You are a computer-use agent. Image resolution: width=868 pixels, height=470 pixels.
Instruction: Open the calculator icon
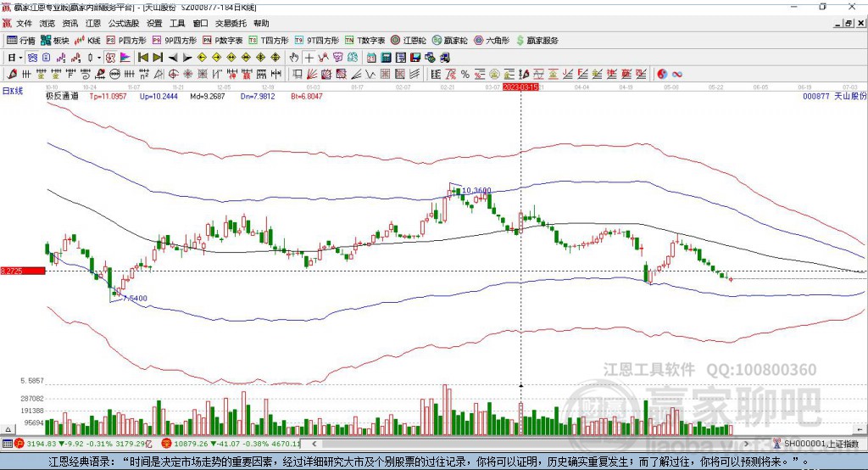(387, 58)
